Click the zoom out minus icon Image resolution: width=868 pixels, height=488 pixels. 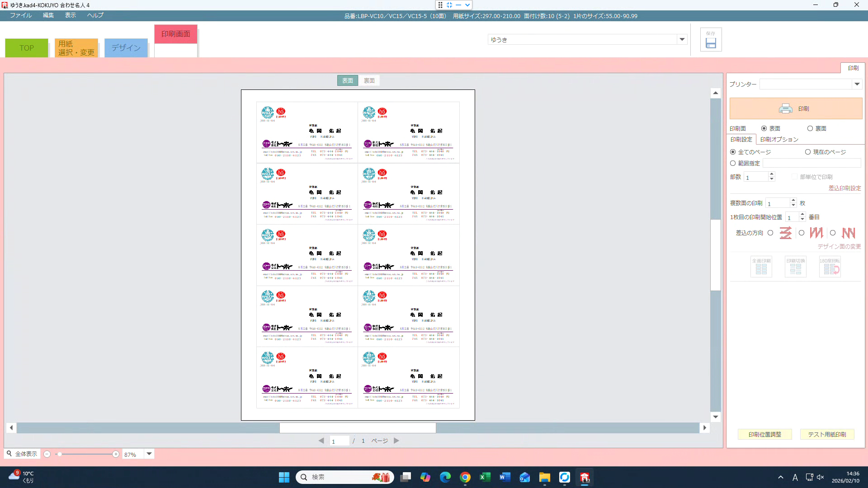(x=47, y=454)
